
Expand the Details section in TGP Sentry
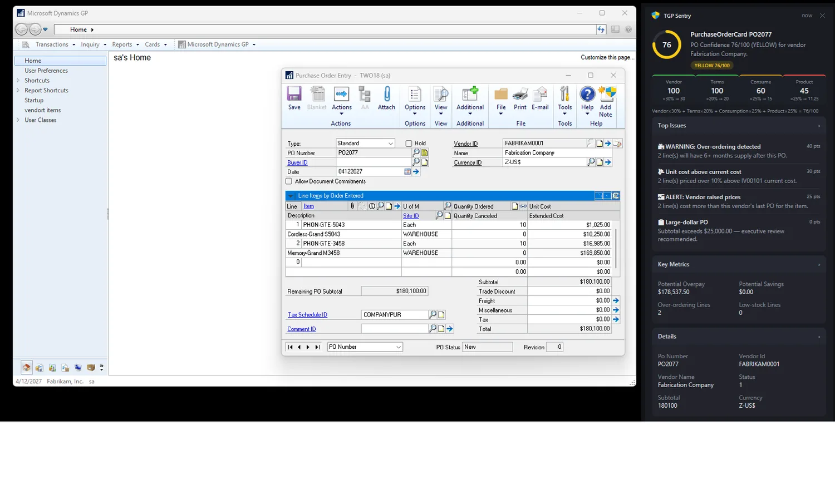pos(819,337)
